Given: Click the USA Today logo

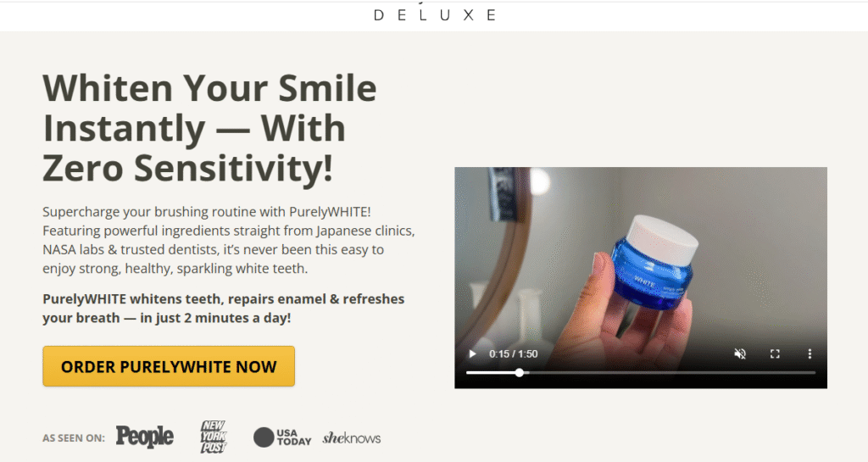Looking at the screenshot, I should 282,437.
